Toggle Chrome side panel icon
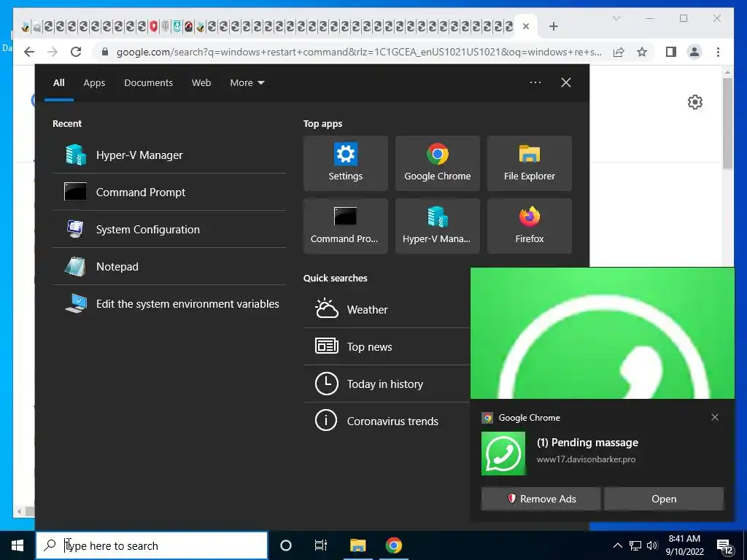747x560 pixels. pyautogui.click(x=671, y=52)
